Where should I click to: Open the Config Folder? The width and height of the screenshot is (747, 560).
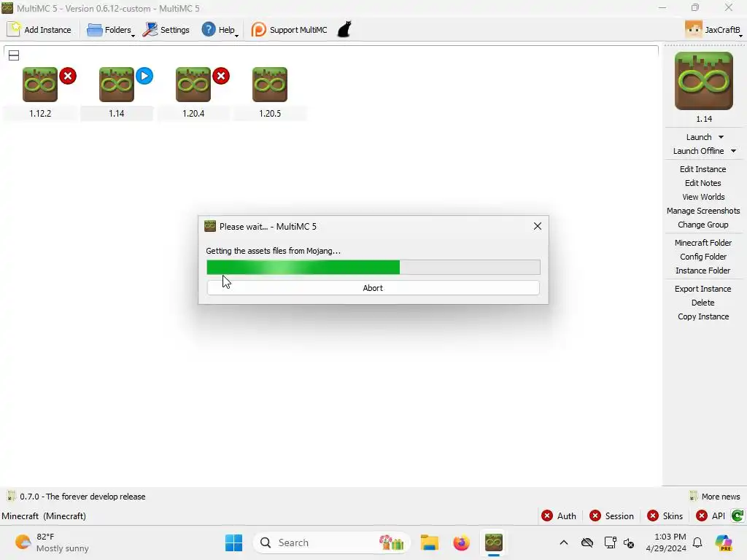point(703,257)
